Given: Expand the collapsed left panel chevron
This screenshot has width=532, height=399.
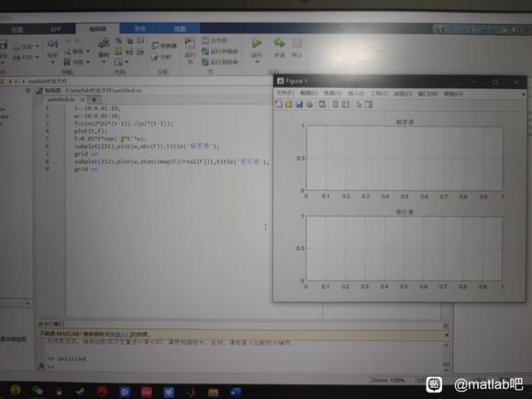Looking at the screenshot, I should pyautogui.click(x=28, y=304).
